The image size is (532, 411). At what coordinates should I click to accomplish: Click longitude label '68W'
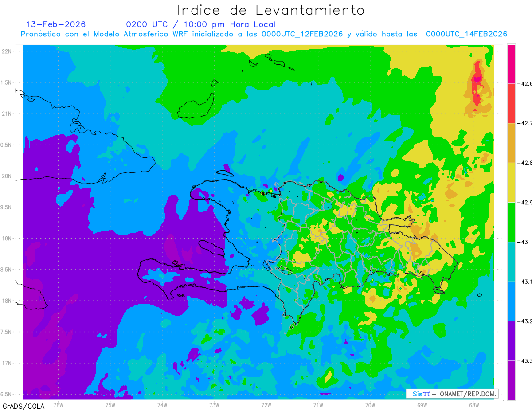click(474, 404)
